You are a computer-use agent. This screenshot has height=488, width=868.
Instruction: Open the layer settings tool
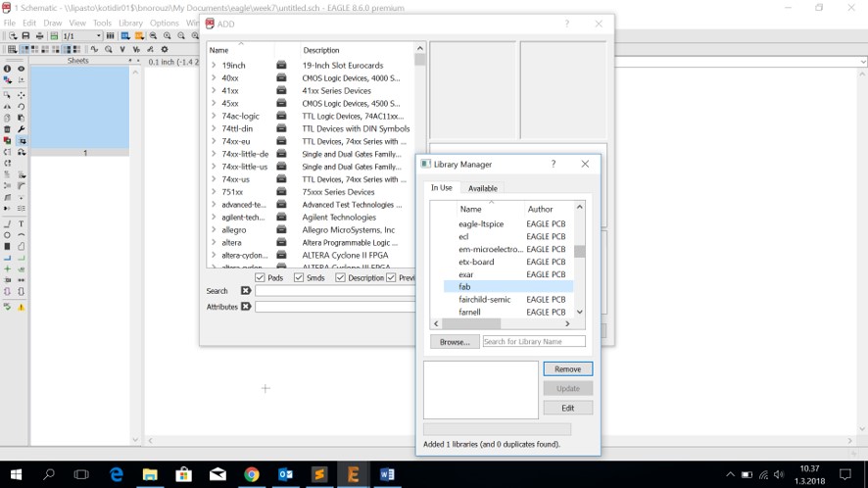click(7, 79)
